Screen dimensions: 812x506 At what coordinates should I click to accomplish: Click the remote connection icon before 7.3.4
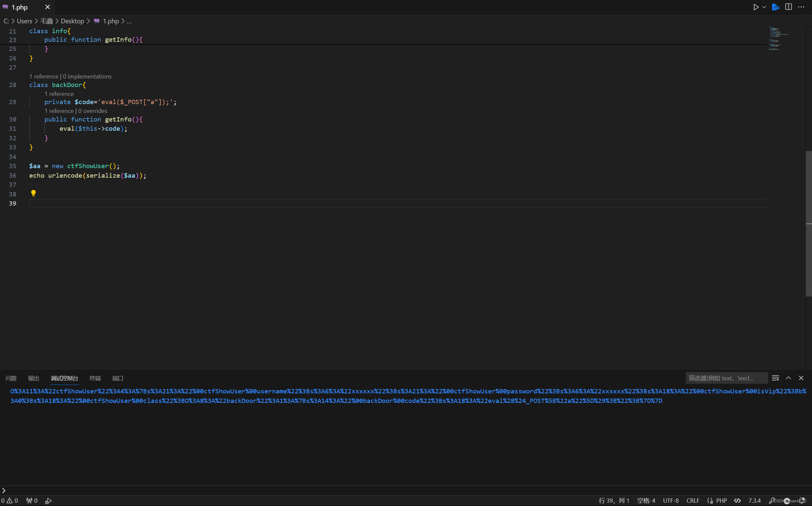[x=737, y=501]
